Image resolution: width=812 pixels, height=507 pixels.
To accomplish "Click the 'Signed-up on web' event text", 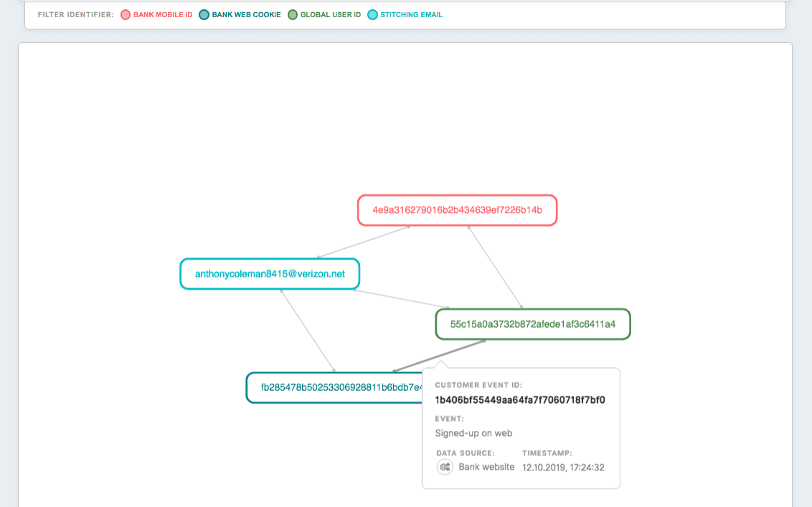I will (x=473, y=433).
